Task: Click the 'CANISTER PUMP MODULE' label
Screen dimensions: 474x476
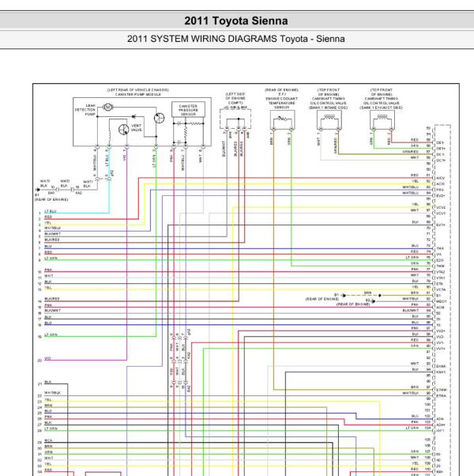Action: (x=138, y=94)
